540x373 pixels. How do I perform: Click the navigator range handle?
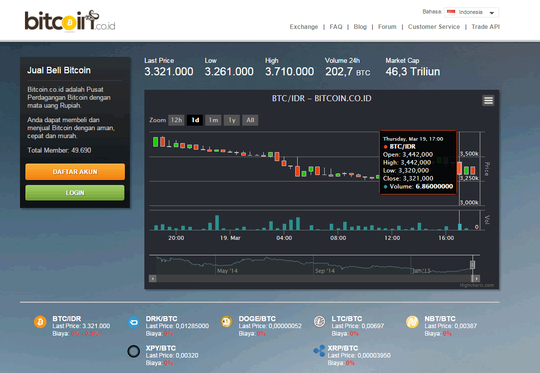(472, 265)
